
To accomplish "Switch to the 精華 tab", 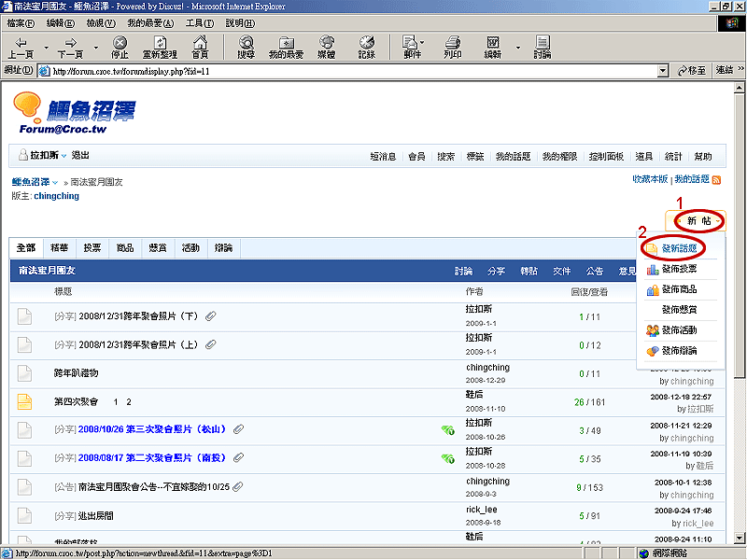I will coord(59,248).
